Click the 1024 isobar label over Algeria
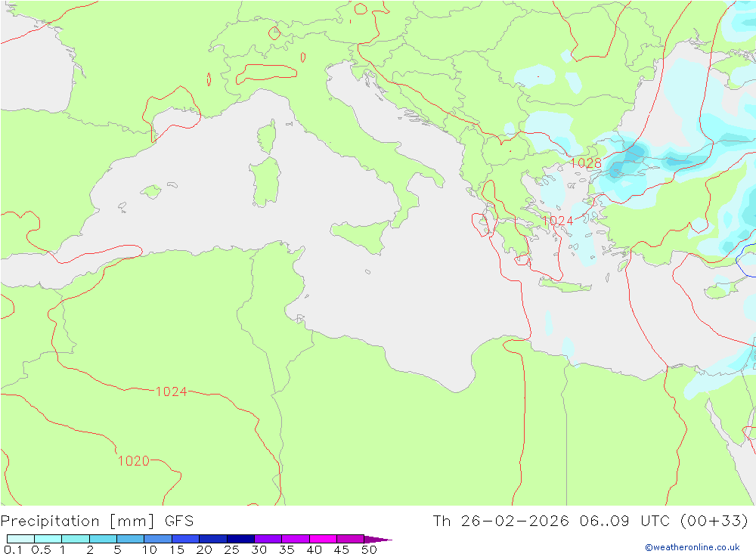The image size is (756, 554). tap(171, 392)
